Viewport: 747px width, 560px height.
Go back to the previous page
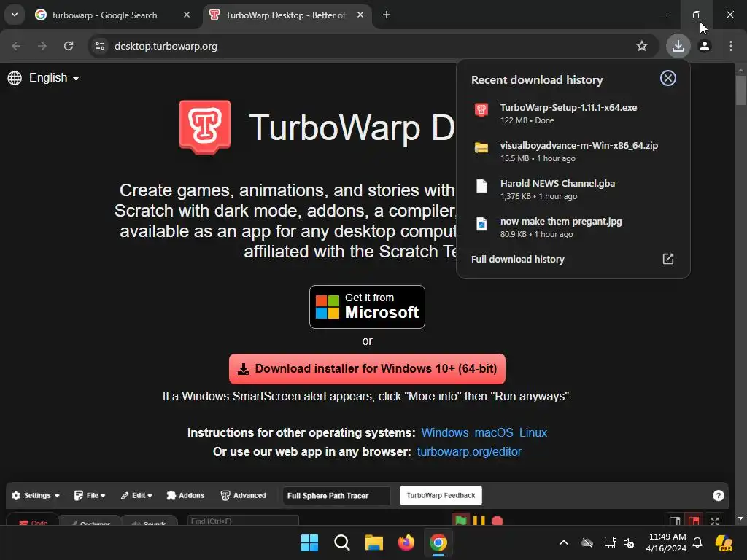(x=16, y=46)
